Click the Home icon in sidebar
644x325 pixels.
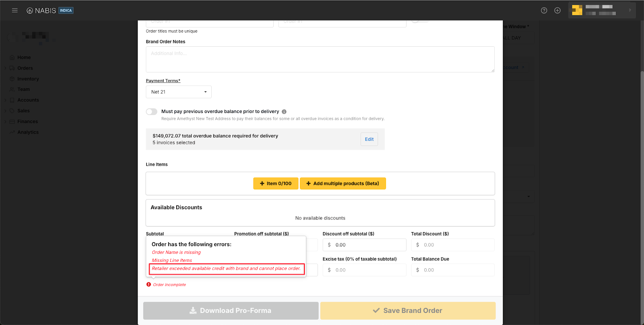12,58
